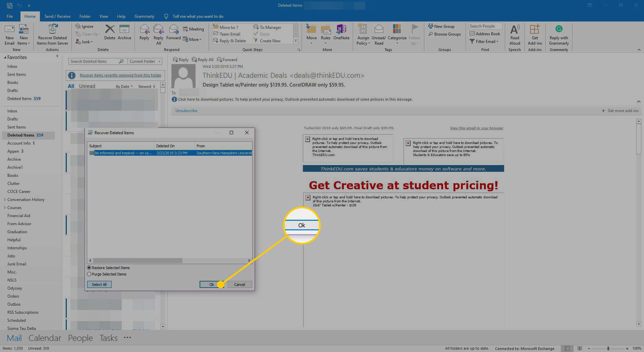Image resolution: width=644 pixels, height=352 pixels.
Task: Click the Reply icon in Respond group
Action: tap(144, 29)
